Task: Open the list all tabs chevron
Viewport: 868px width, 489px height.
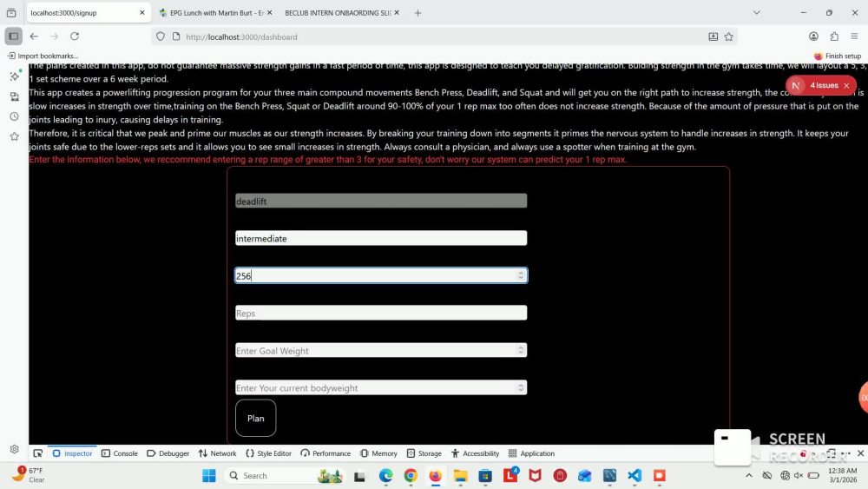Action: [x=757, y=13]
